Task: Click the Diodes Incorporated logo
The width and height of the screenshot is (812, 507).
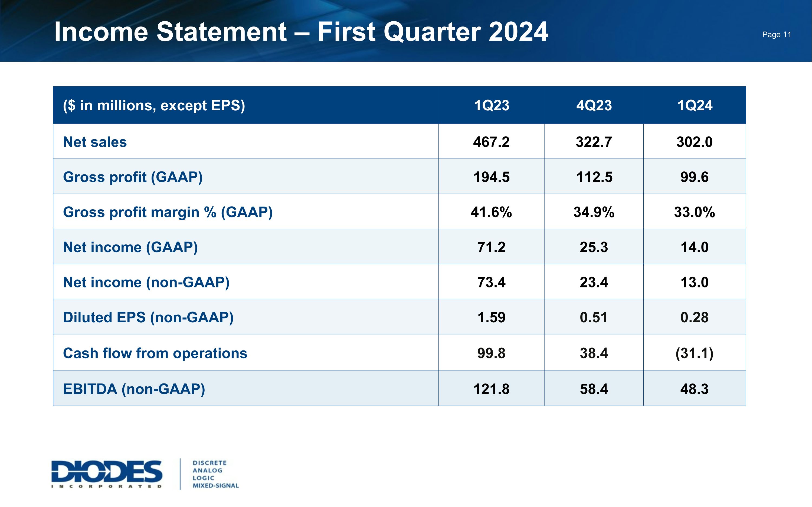Action: tap(107, 474)
